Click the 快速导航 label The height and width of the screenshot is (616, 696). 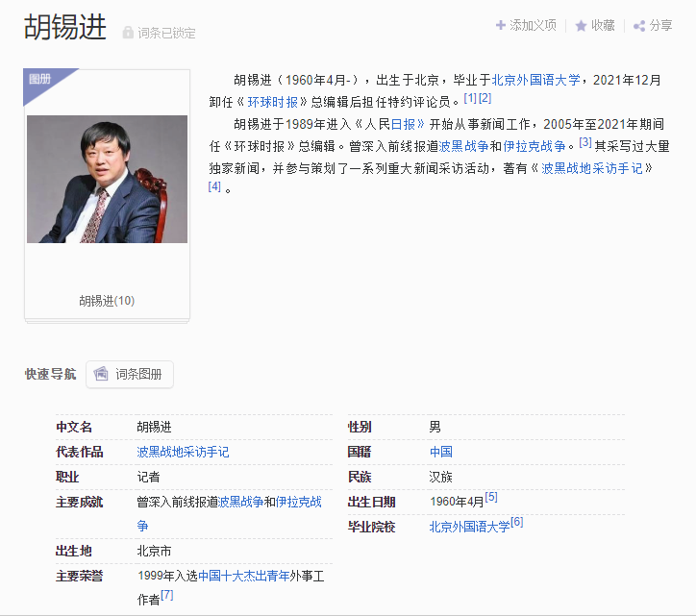(51, 374)
